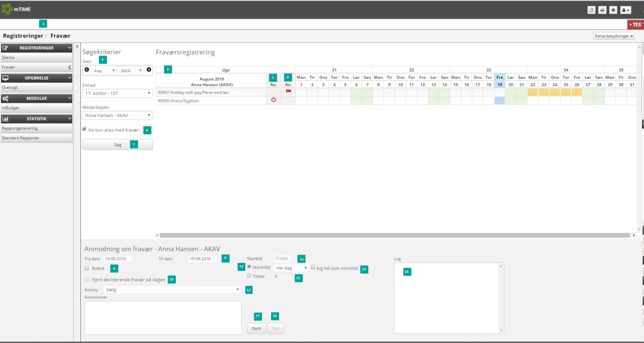Click the PDF export icon
Viewport: 644px width, 343px height.
591,10
